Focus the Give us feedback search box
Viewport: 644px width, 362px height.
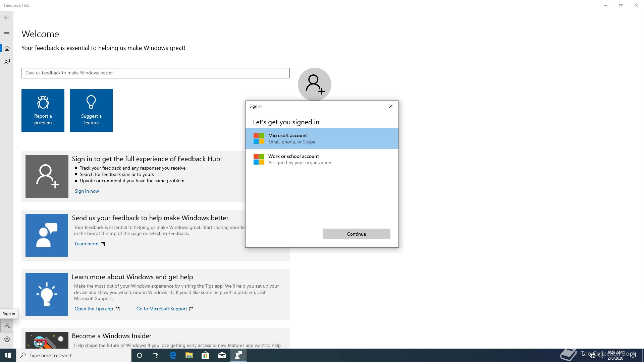[x=156, y=73]
